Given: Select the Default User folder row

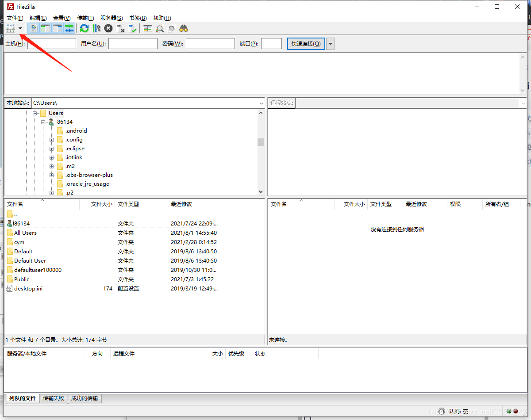Looking at the screenshot, I should tap(112, 261).
